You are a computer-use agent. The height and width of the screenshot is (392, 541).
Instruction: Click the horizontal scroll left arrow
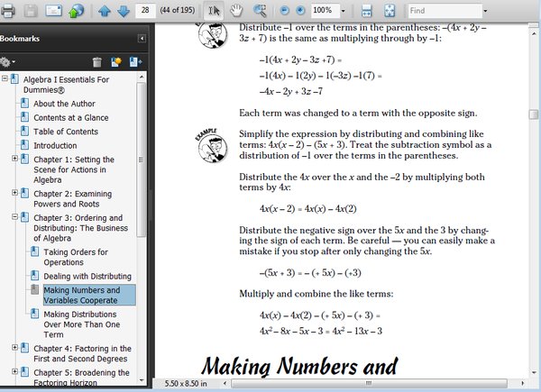click(x=225, y=383)
